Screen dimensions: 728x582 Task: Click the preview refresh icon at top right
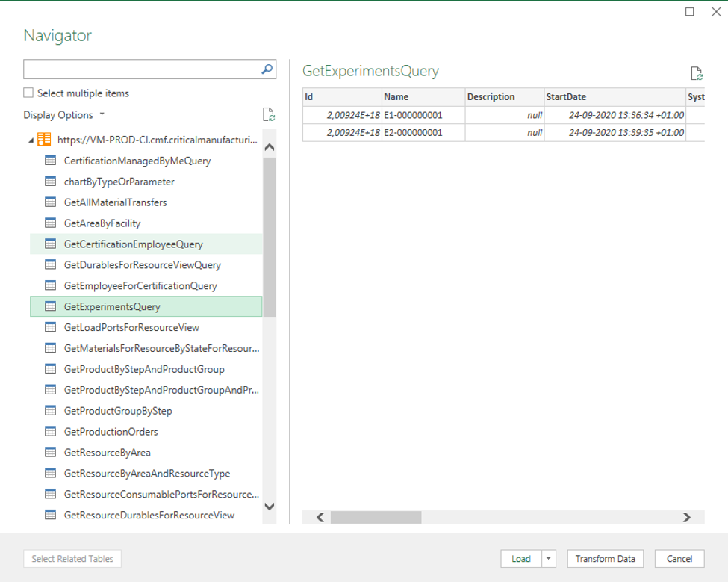(696, 73)
